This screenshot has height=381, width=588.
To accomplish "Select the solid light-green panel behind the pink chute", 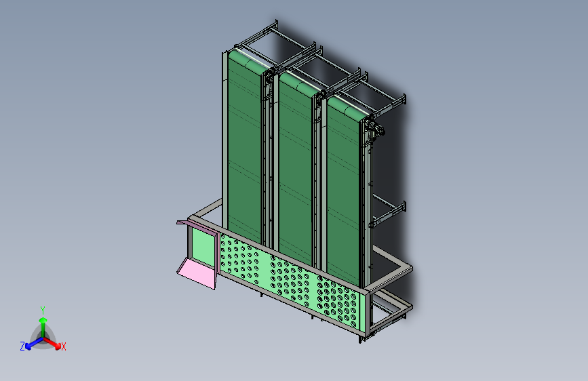I will pyautogui.click(x=203, y=247).
